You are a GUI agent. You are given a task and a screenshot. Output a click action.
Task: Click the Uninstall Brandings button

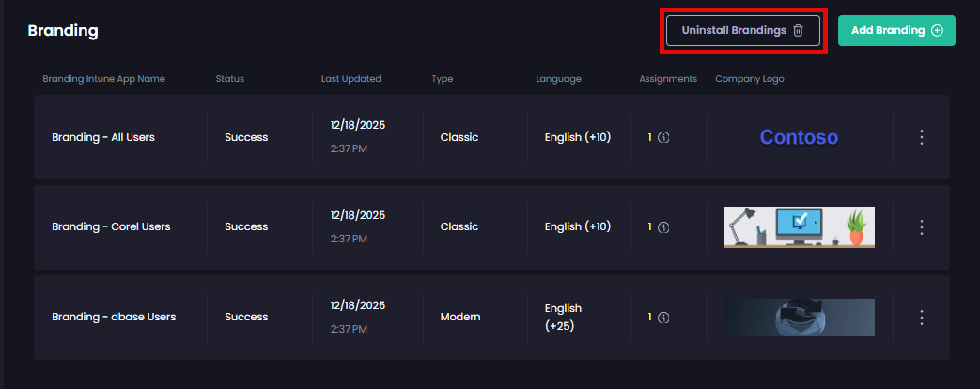click(742, 30)
